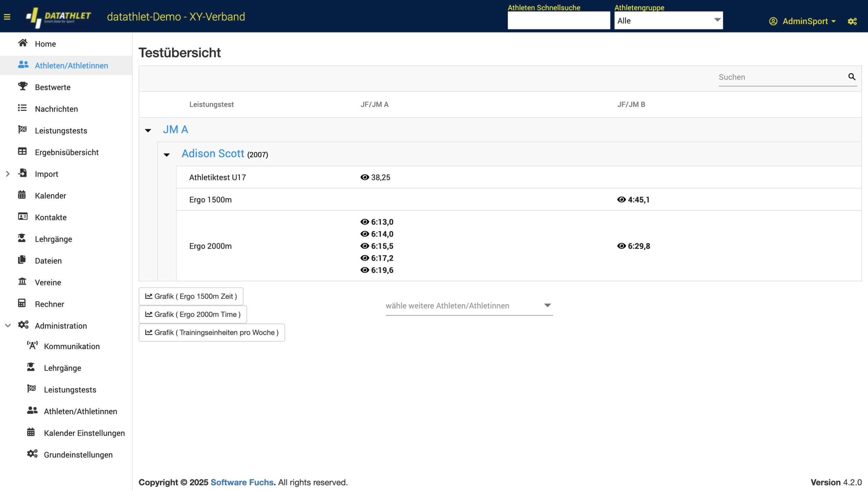Screen dimensions: 868x491
Task: Open the Software Fuchs footer link
Action: [x=242, y=482]
